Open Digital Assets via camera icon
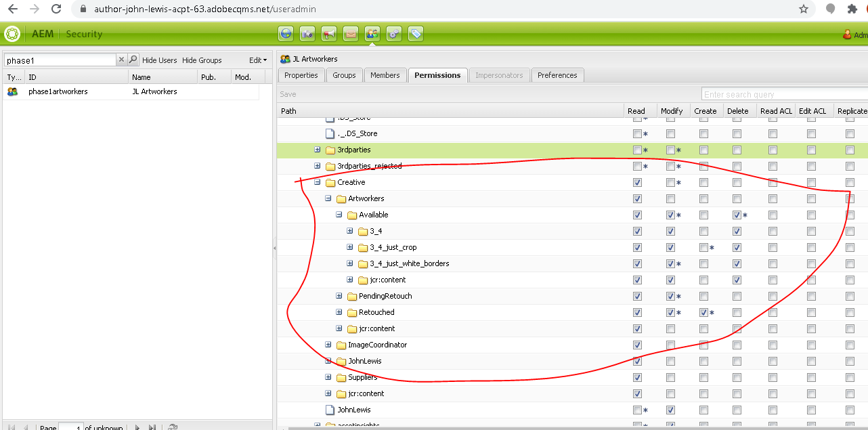Viewport: 868px width, 430px height. point(307,33)
